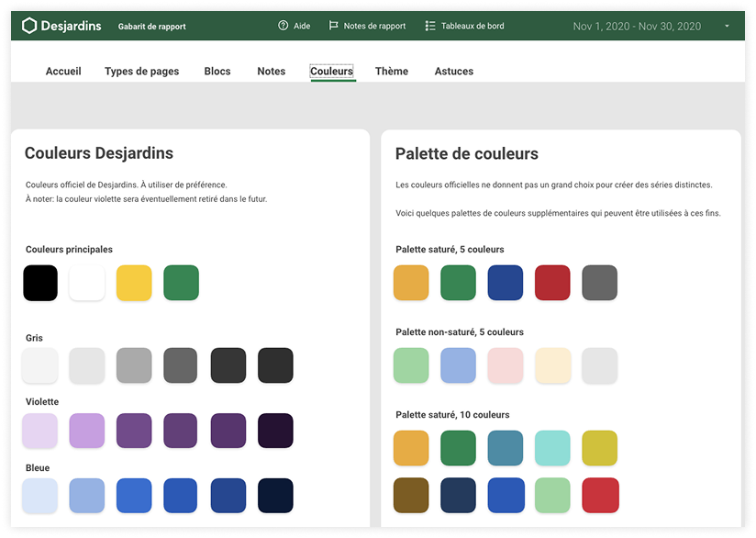Select the black Couleurs principales swatch
This screenshot has width=756, height=538.
tap(40, 282)
